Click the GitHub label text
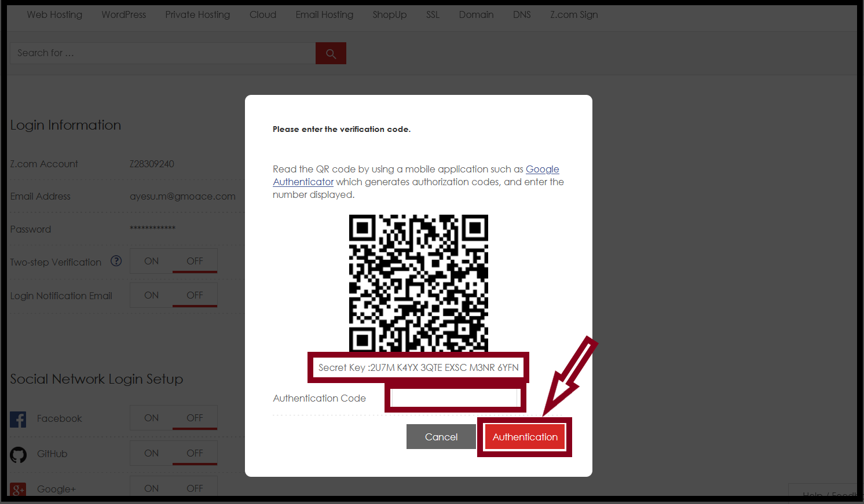The height and width of the screenshot is (504, 864). click(52, 454)
